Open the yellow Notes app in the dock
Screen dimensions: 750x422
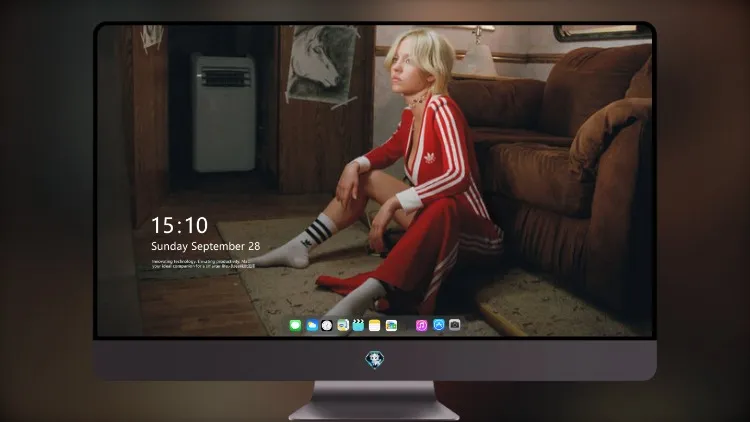click(375, 326)
